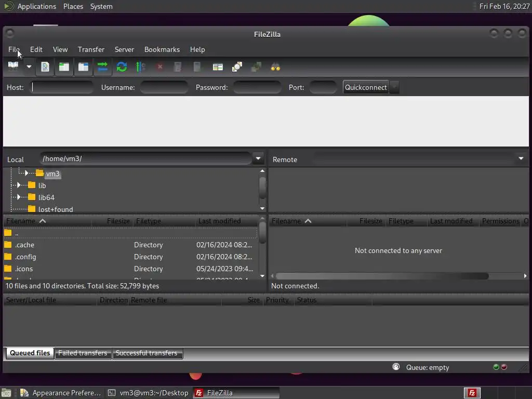532x399 pixels.
Task: Click the disconnect from server icon
Action: 178,66
